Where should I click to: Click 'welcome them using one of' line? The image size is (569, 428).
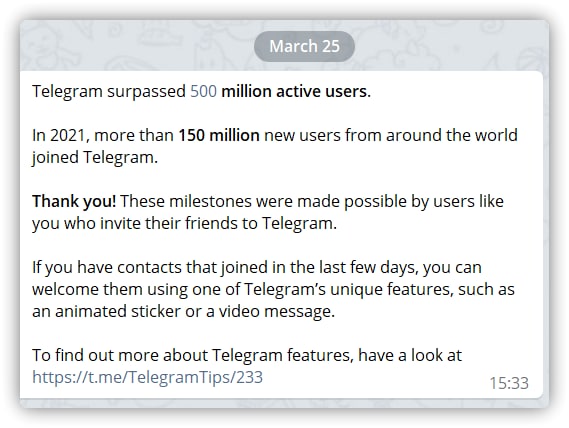click(x=136, y=289)
